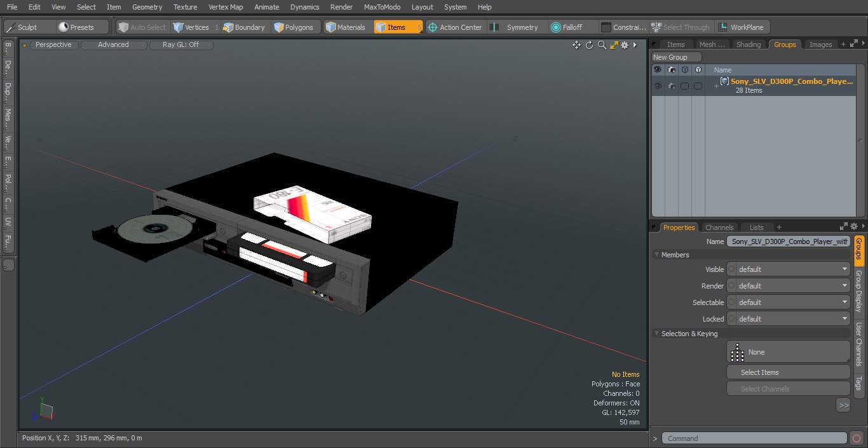Toggle Select Through mode
This screenshot has width=868, height=448.
[681, 27]
